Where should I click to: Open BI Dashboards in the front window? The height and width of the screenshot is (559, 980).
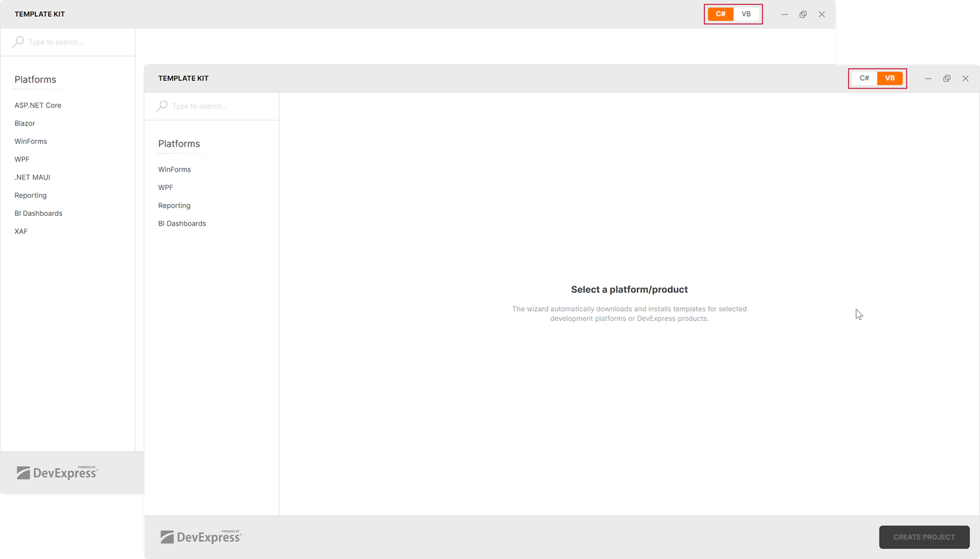(x=182, y=224)
